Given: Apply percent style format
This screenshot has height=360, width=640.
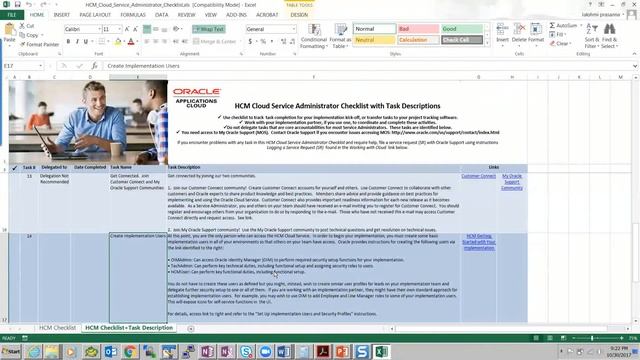Looking at the screenshot, I should [x=263, y=41].
